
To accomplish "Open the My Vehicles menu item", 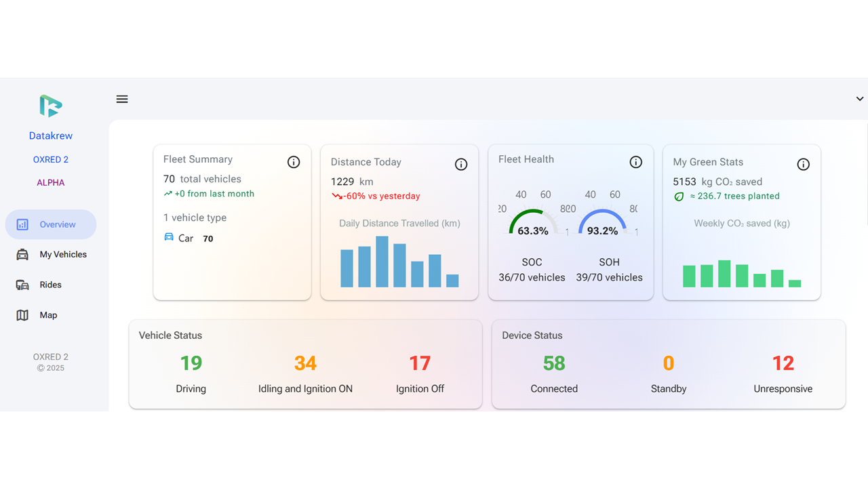I will coord(51,255).
